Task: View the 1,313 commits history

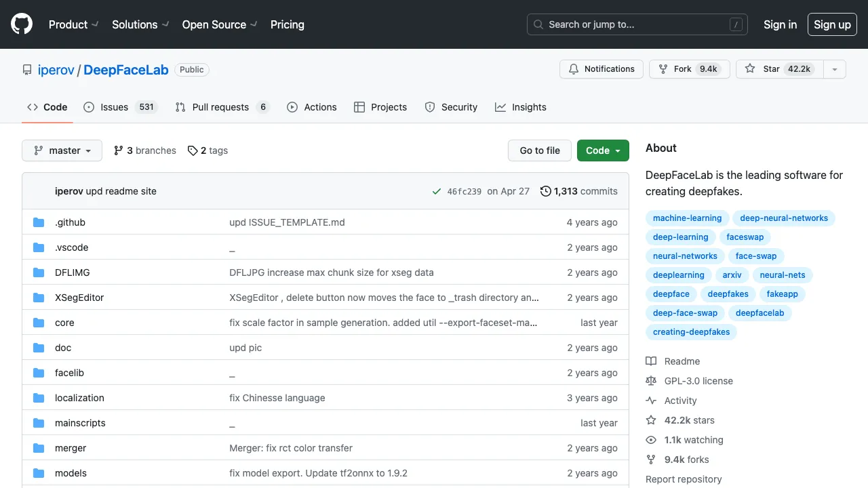Action: pyautogui.click(x=579, y=191)
